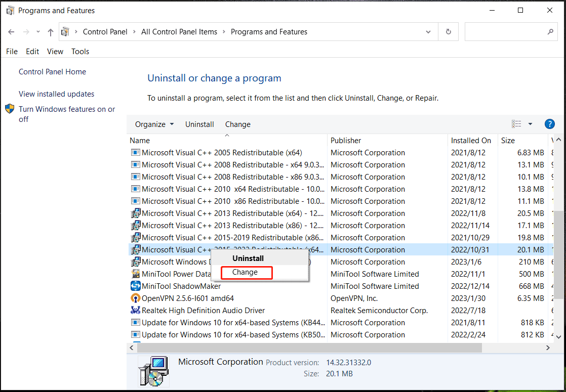566x392 pixels.
Task: Click the Control Panel icon in address bar
Action: 65,31
